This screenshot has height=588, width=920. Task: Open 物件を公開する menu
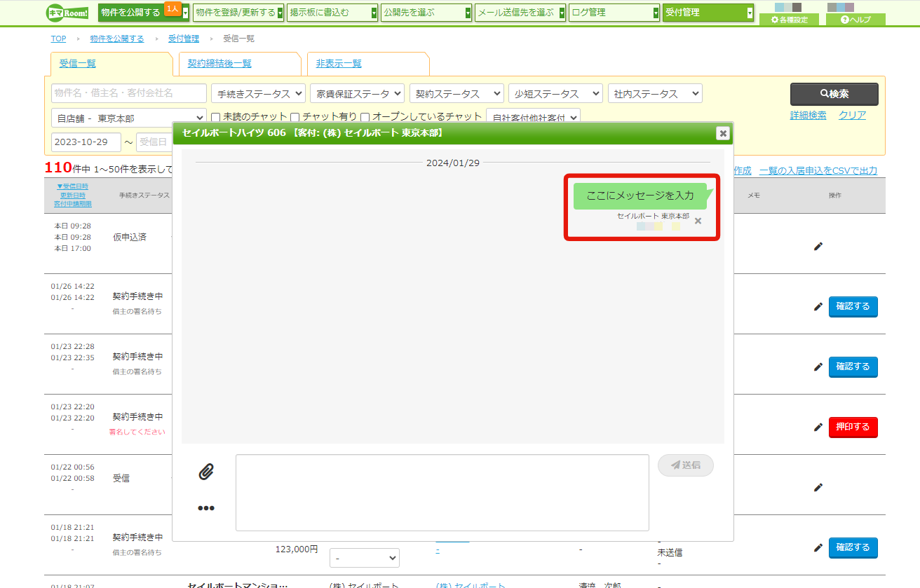pyautogui.click(x=143, y=13)
